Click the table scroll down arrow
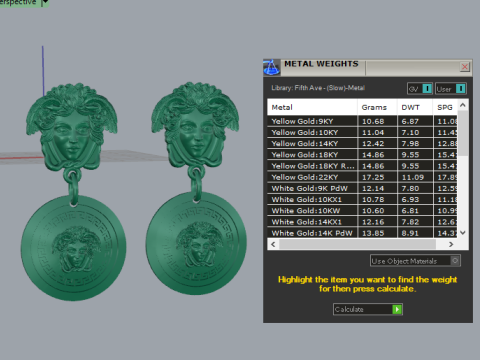Screen dimensions: 480x360 click(x=463, y=233)
